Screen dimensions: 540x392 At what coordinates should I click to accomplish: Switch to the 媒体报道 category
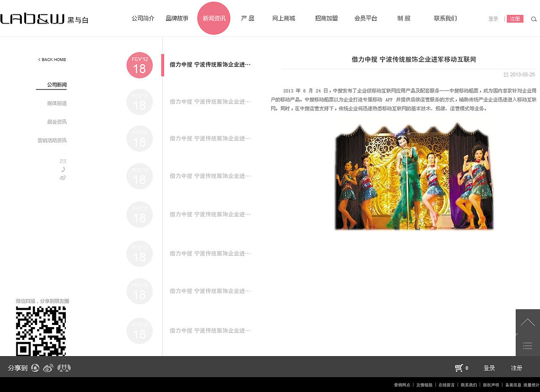point(57,103)
